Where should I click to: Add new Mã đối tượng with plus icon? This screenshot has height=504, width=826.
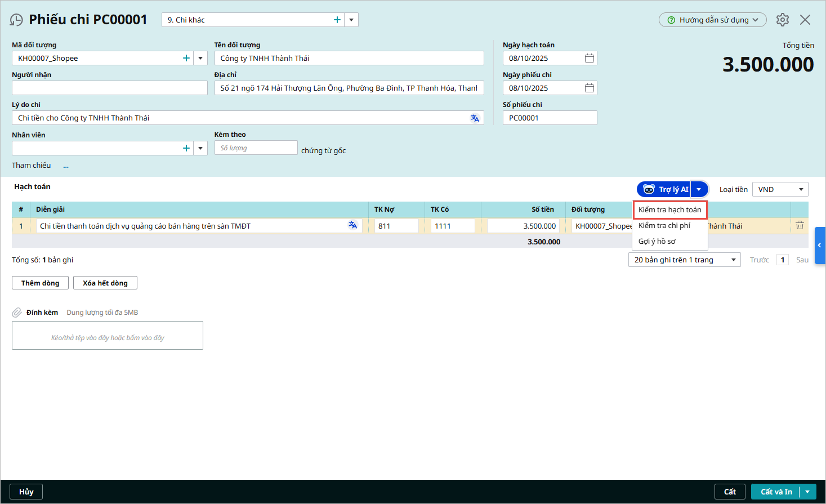(186, 58)
